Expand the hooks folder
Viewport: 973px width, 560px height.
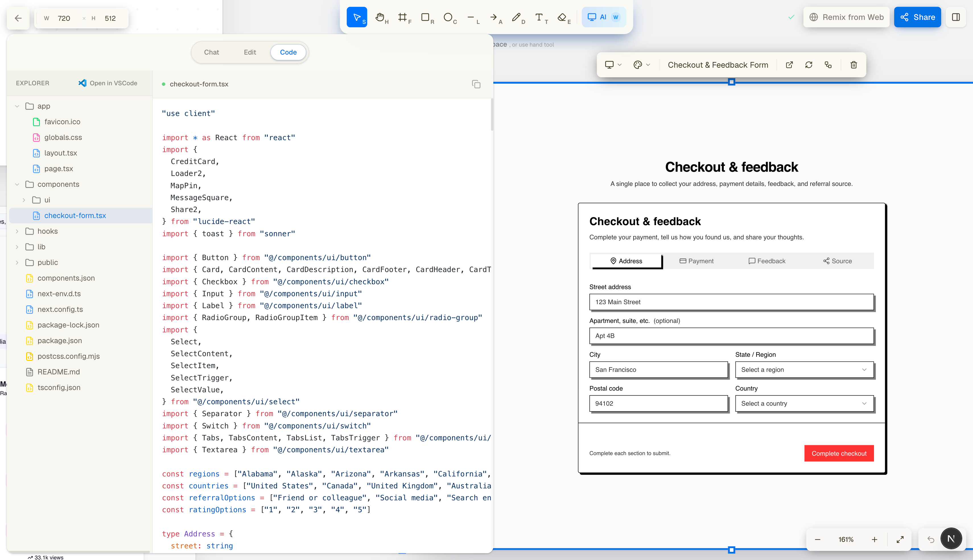pos(17,231)
